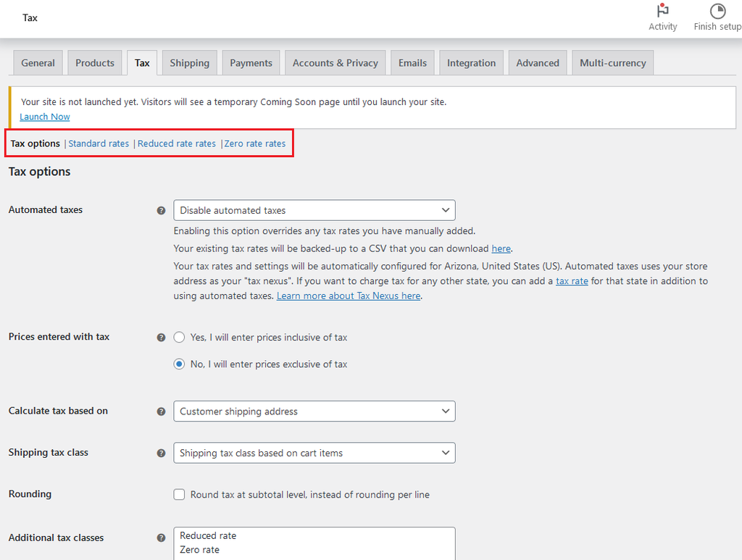Open the Activity flag icon

tap(662, 12)
